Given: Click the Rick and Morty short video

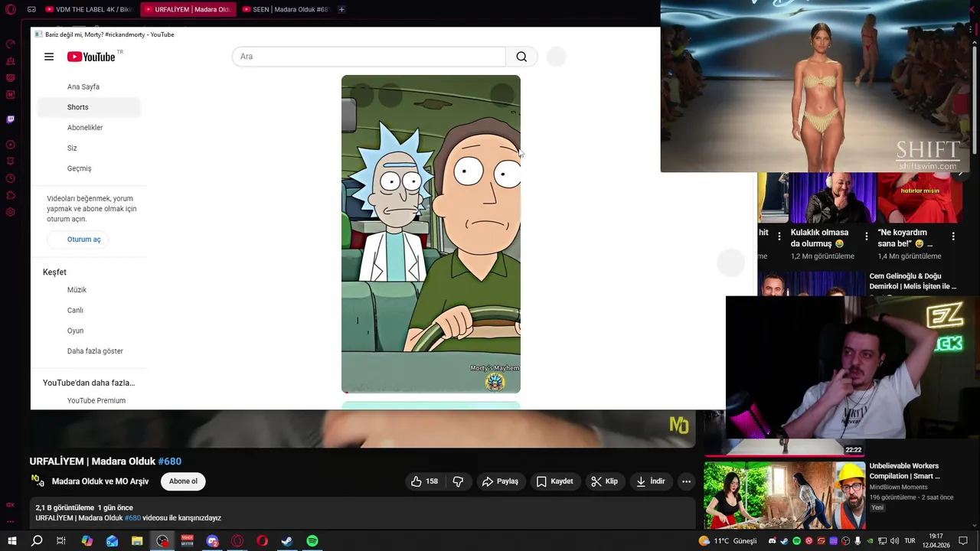Looking at the screenshot, I should pyautogui.click(x=431, y=233).
